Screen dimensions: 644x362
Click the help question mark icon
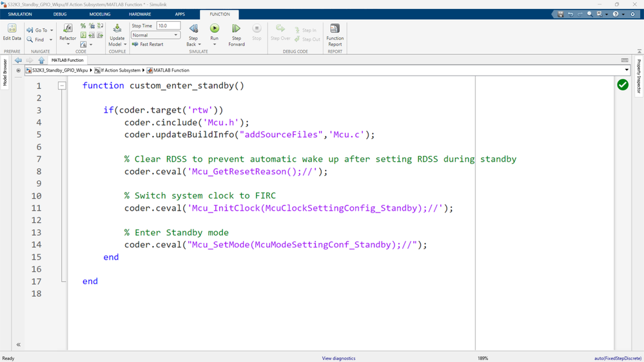(x=616, y=14)
